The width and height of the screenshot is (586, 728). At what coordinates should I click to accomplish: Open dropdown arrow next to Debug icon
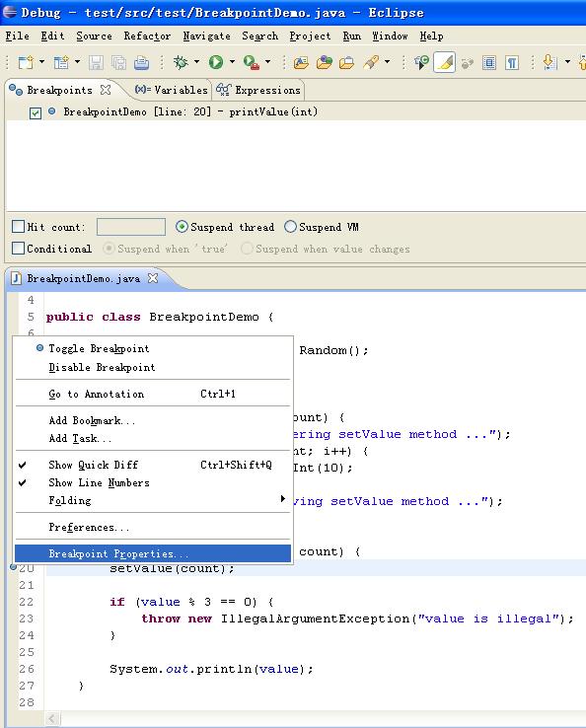coord(197,62)
